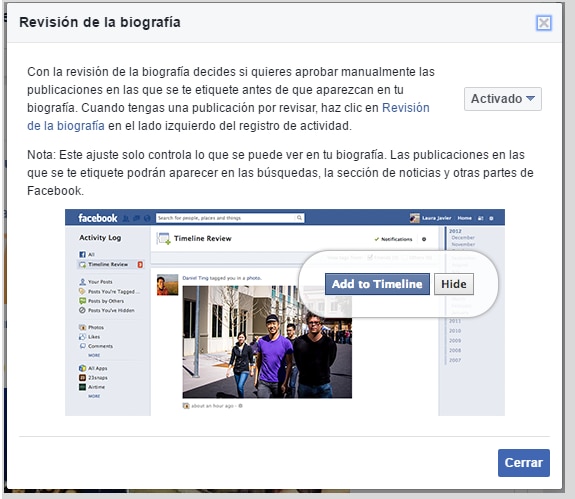Close the Revisión de la biografía dialog
Screen dimensions: 575x499
point(543,23)
